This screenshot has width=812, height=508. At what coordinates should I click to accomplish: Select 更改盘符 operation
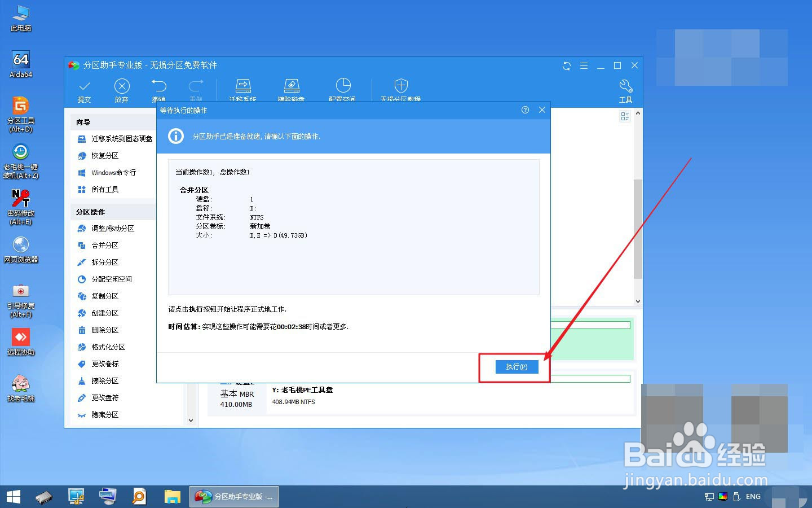pos(98,397)
